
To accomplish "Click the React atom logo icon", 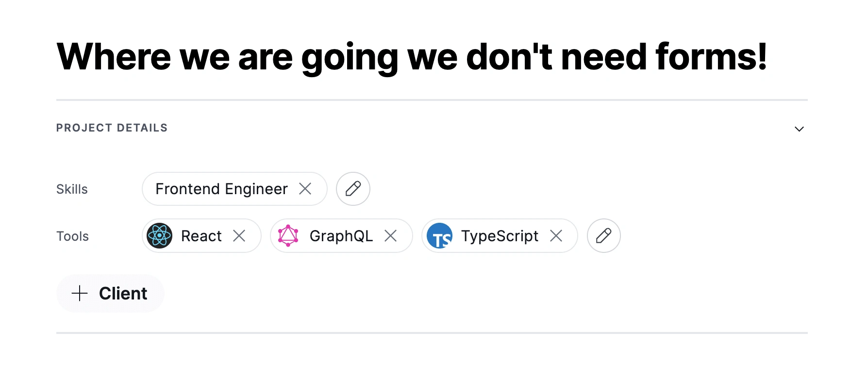I will pos(160,236).
